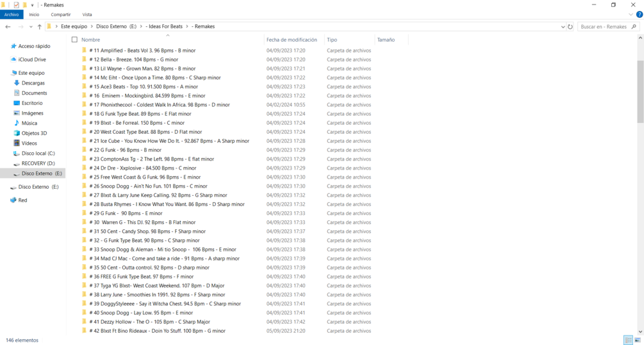Select # 21 Ice Cube - You Know How

click(x=169, y=141)
